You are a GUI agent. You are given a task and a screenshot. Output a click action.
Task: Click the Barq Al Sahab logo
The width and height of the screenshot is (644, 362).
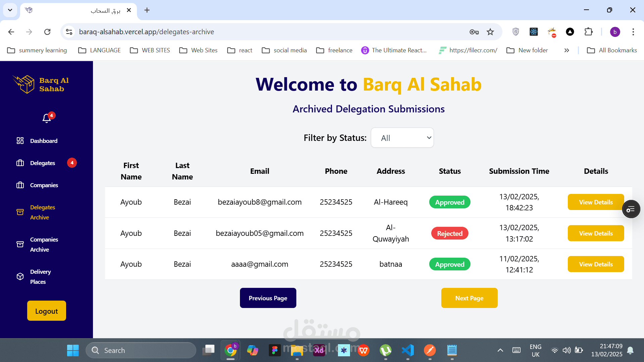[41, 84]
